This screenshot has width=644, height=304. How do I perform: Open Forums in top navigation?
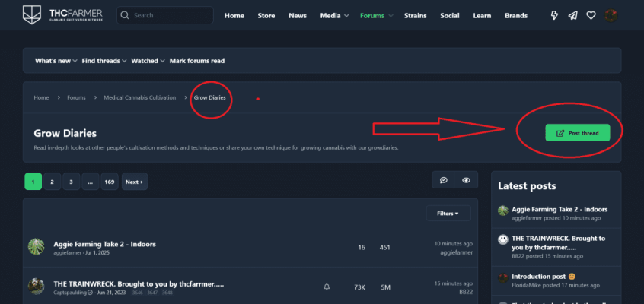372,16
